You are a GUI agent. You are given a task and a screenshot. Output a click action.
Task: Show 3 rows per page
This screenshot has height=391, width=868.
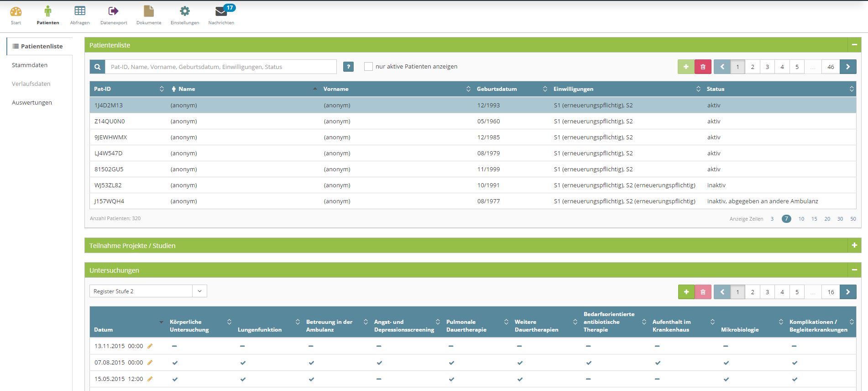(x=772, y=219)
